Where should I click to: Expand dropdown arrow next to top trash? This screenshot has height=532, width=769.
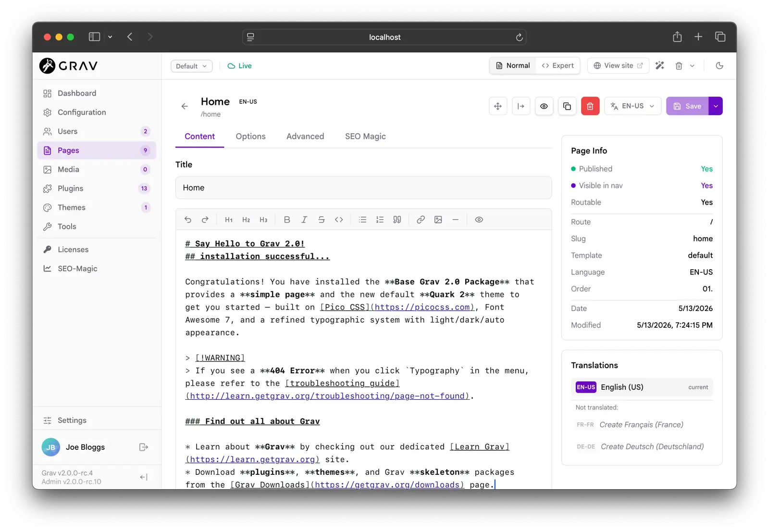[692, 66]
